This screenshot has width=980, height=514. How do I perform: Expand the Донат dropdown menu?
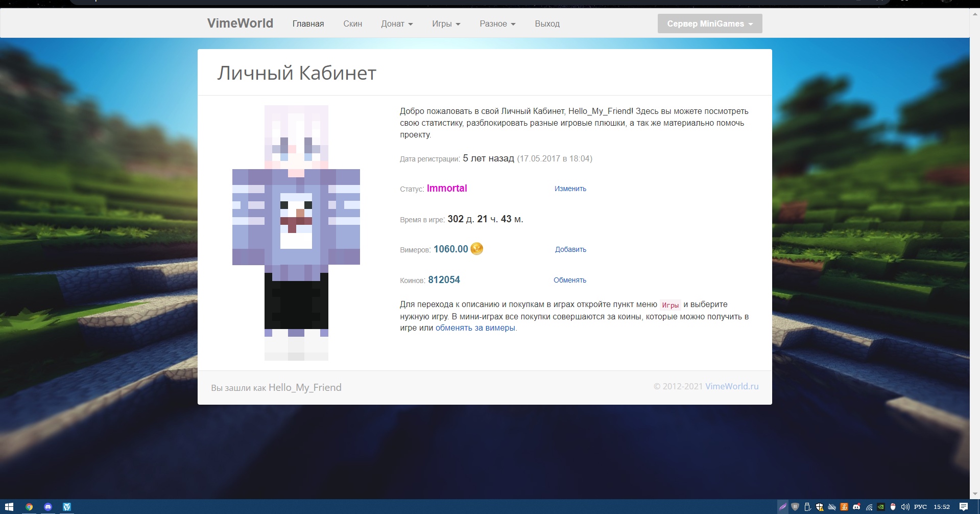[x=397, y=24]
